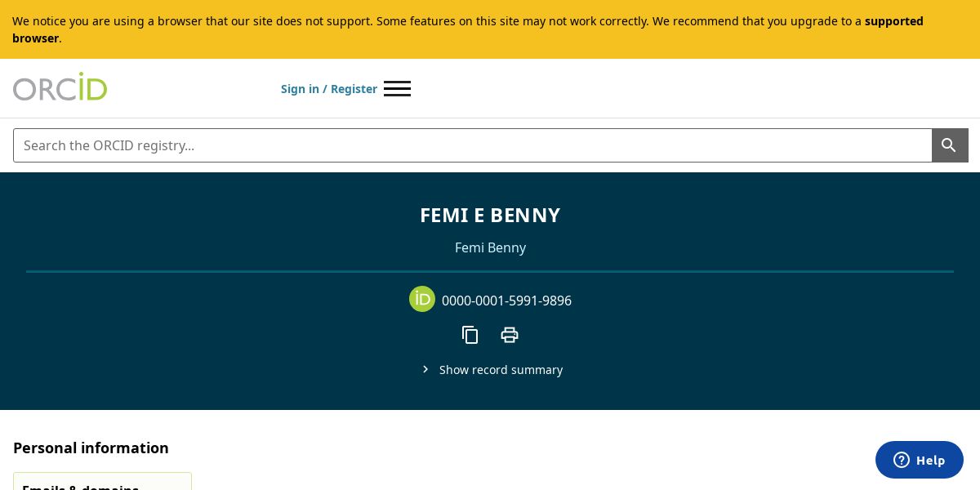Select the ORCID number 0000-0001-5991-9896
Image resolution: width=980 pixels, height=490 pixels.
pyautogui.click(x=506, y=301)
